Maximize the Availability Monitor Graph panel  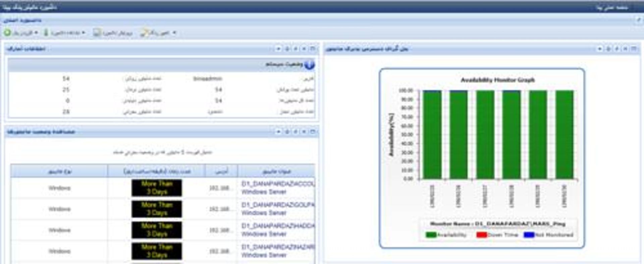634,49
